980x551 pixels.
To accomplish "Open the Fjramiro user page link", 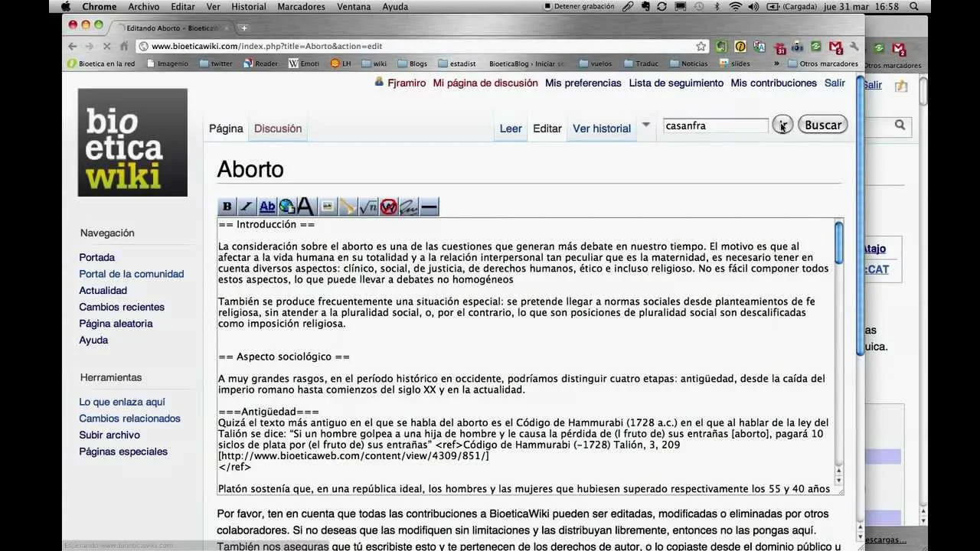I will [x=407, y=83].
